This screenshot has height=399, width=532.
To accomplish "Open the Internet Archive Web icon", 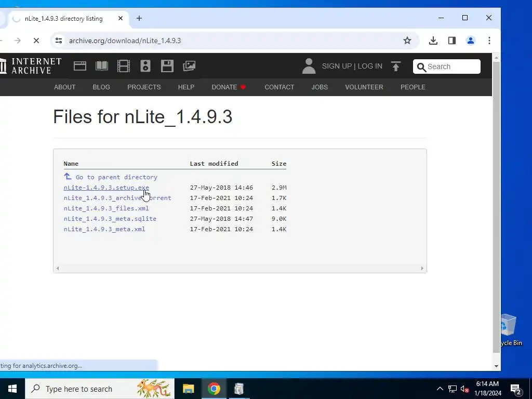I will 79,66.
